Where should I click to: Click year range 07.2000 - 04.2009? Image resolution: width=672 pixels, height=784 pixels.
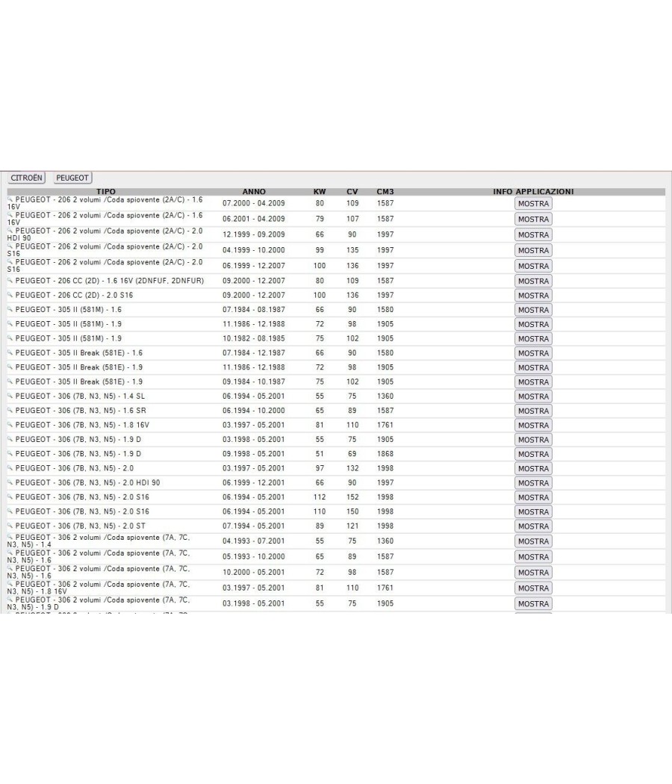point(254,204)
